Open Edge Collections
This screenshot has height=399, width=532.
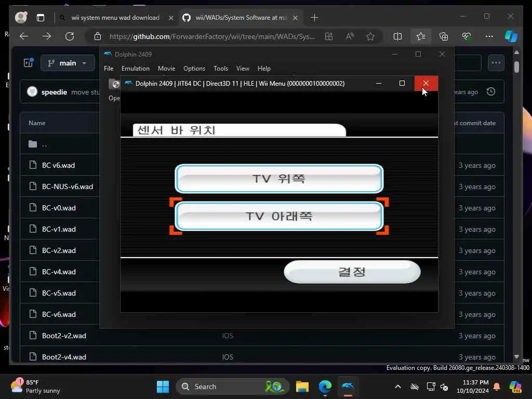coord(444,36)
